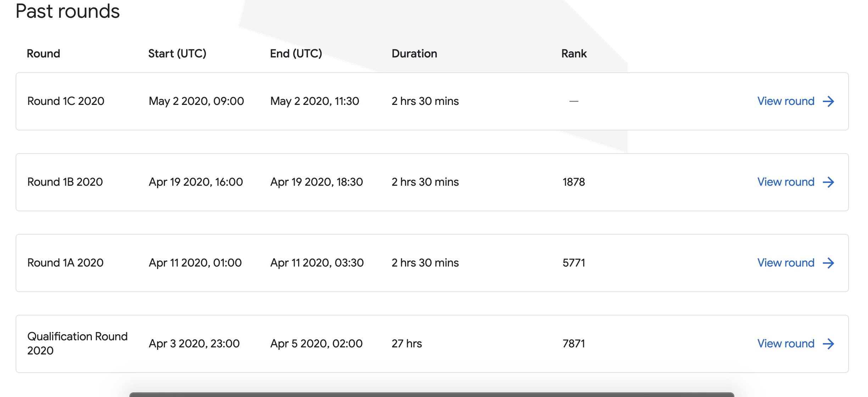Select the Round 1B 2020 row title
This screenshot has width=868, height=397.
tap(65, 182)
